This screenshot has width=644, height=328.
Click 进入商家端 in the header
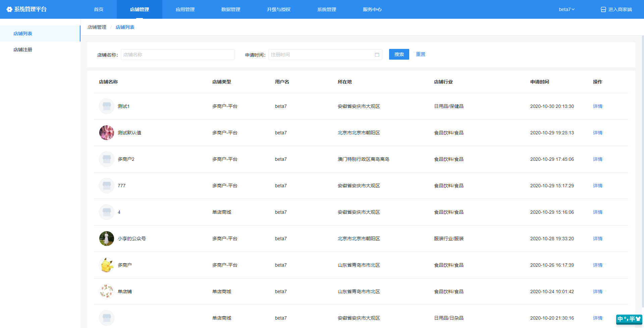pyautogui.click(x=620, y=9)
